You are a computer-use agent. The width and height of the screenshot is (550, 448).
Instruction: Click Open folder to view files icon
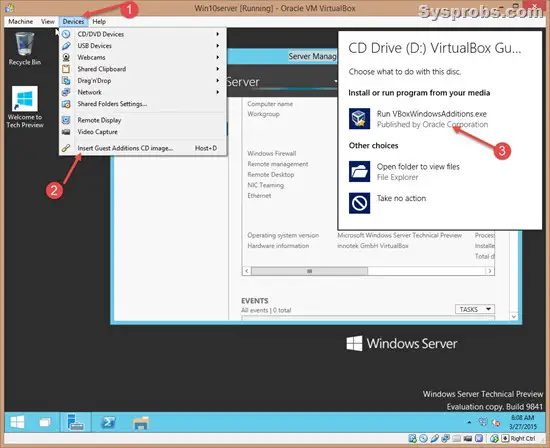coord(359,172)
